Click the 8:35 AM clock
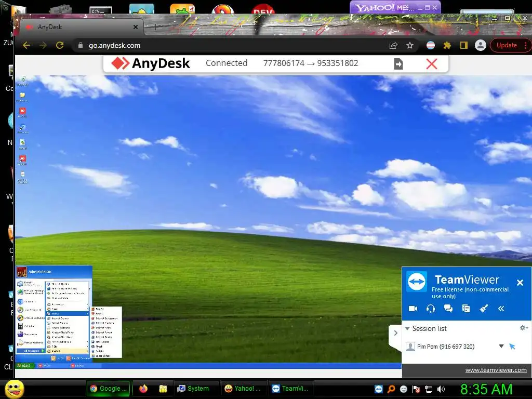Screen dimensions: 532x399 coord(486,390)
